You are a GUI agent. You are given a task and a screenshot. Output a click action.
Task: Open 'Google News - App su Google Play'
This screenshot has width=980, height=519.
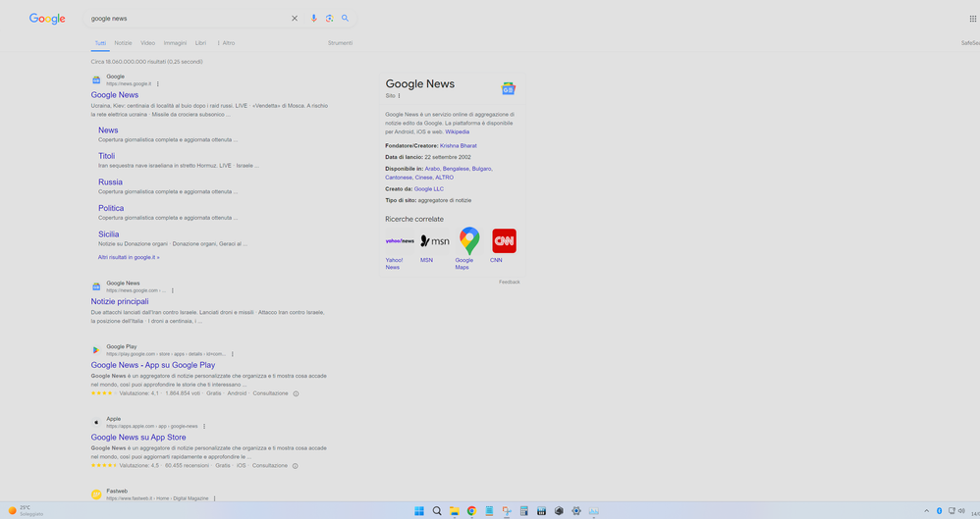153,365
